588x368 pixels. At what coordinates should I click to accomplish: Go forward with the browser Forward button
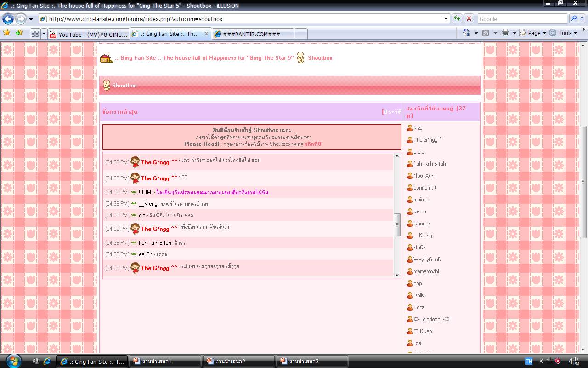tap(21, 19)
